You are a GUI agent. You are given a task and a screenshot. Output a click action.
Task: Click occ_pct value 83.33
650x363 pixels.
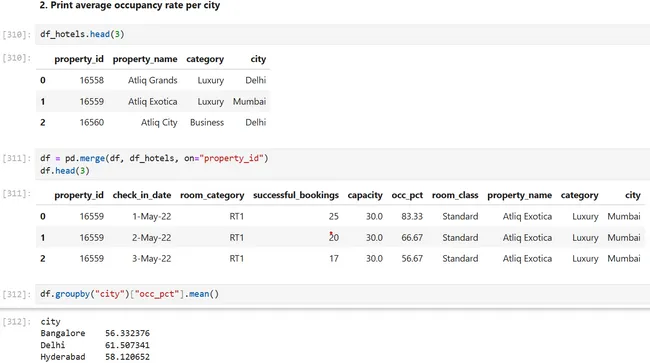pos(412,216)
